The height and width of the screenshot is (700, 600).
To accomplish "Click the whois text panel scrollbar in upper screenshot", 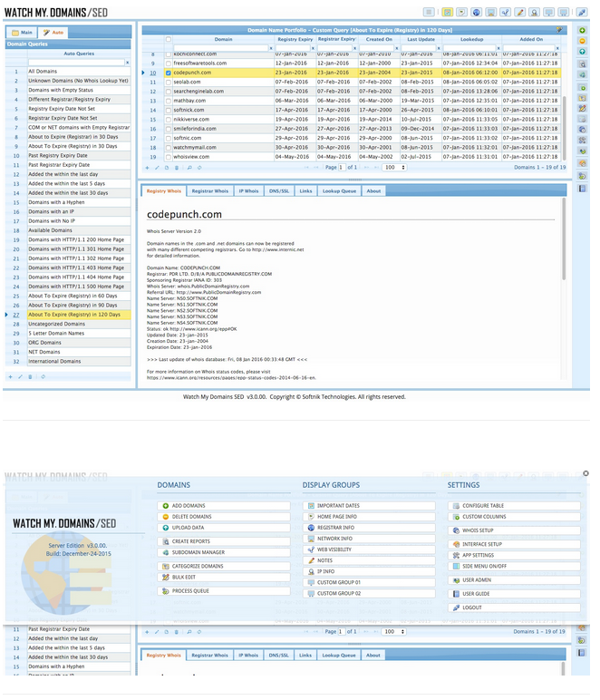I will (564, 241).
